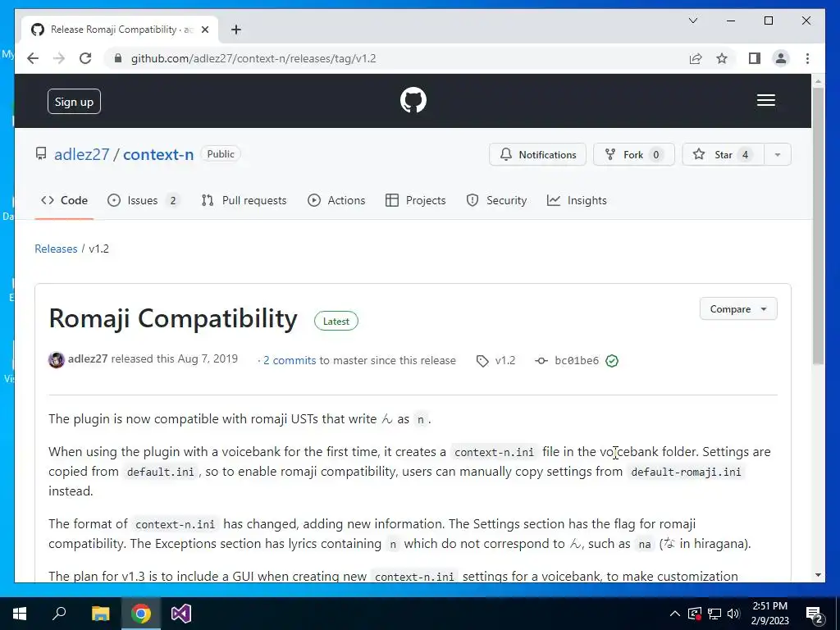Screen dimensions: 840x630
Task: Reload the page with the refresh icon
Action: pos(85,58)
